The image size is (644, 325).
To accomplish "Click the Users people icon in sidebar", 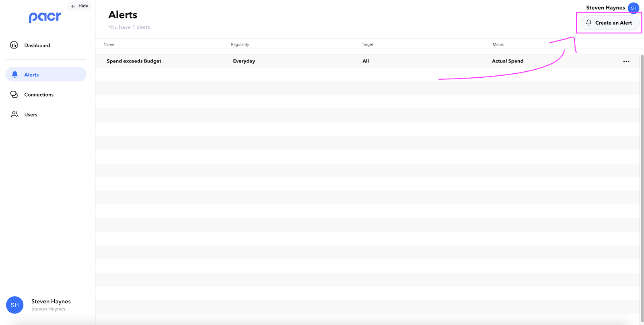I will coord(14,114).
